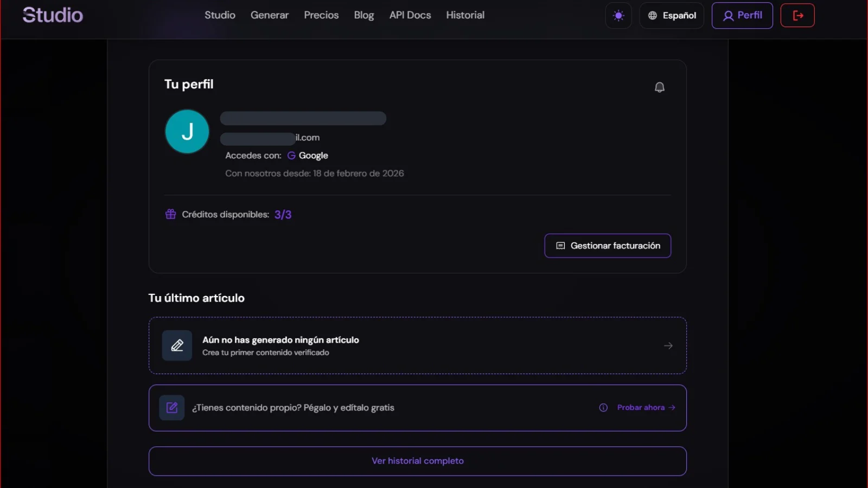The height and width of the screenshot is (488, 868).
Task: Click the info icon near Probar ahora
Action: click(x=603, y=408)
